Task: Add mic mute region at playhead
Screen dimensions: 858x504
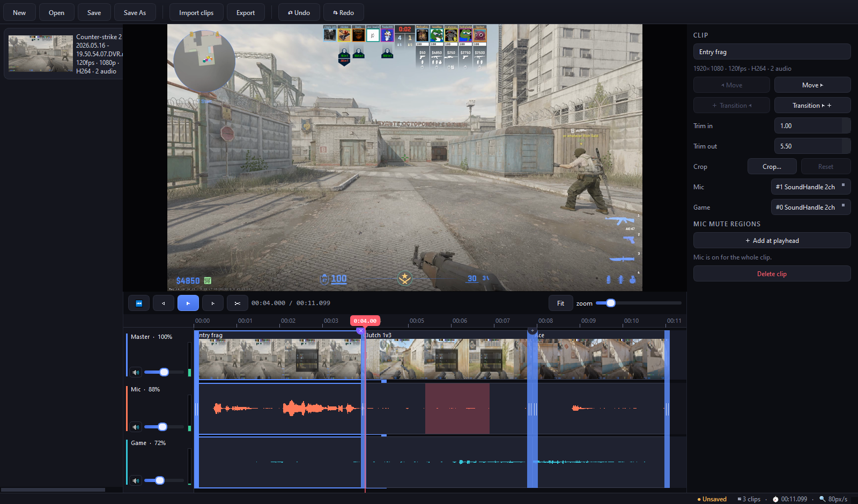Action: (772, 240)
